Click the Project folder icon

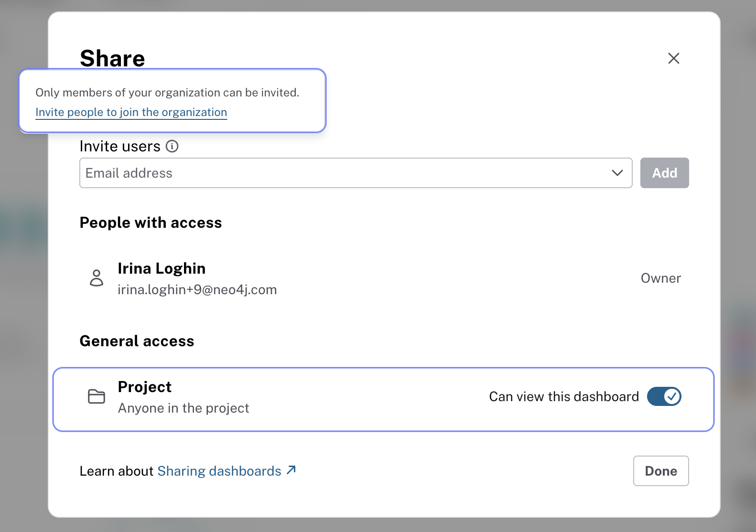[x=97, y=396]
